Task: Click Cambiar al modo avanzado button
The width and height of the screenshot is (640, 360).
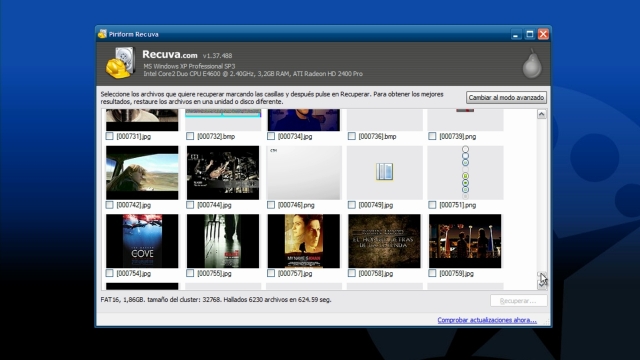Action: [x=506, y=98]
